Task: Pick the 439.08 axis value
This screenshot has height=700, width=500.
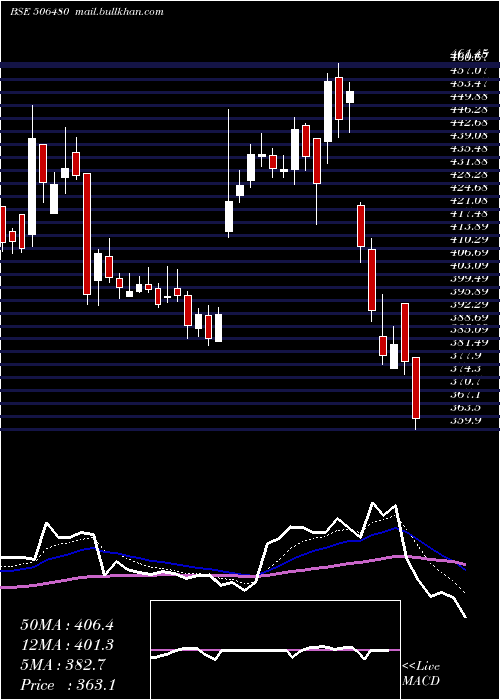Action: click(x=468, y=135)
